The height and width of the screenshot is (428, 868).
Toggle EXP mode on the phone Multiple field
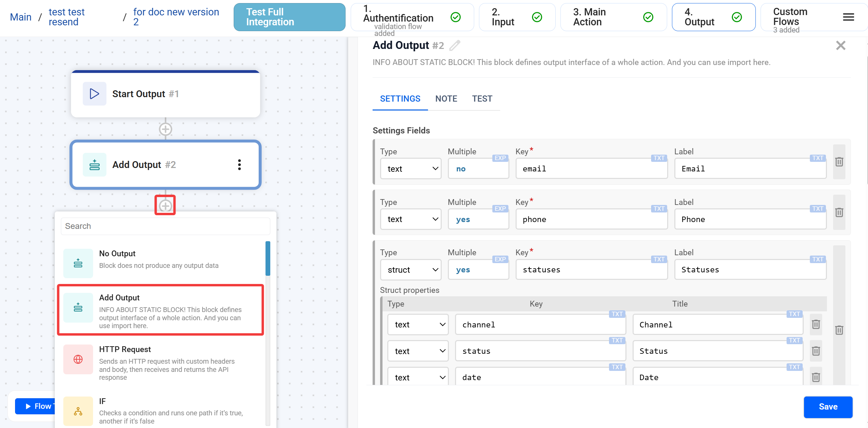click(x=500, y=209)
